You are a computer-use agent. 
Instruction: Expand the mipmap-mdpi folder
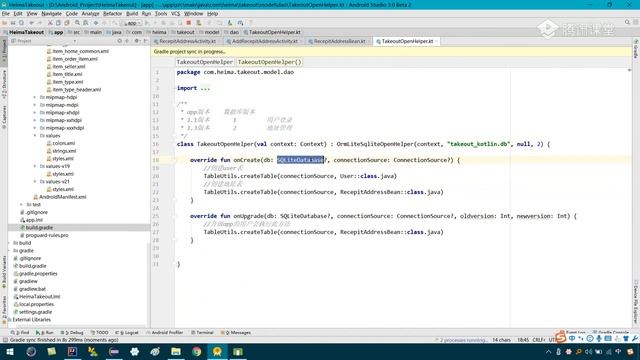click(x=35, y=105)
